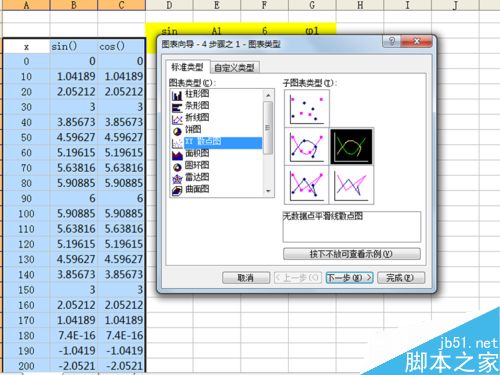Click the cos() header cell
This screenshot has height=375, width=500.
pos(121,46)
